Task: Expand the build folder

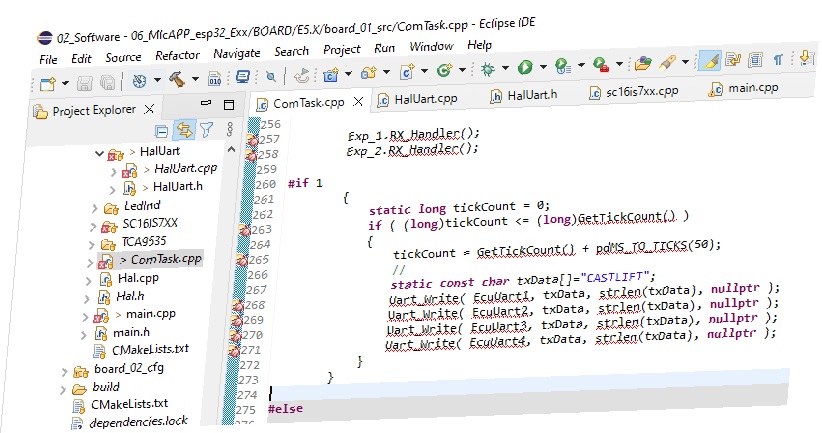Action: point(63,391)
